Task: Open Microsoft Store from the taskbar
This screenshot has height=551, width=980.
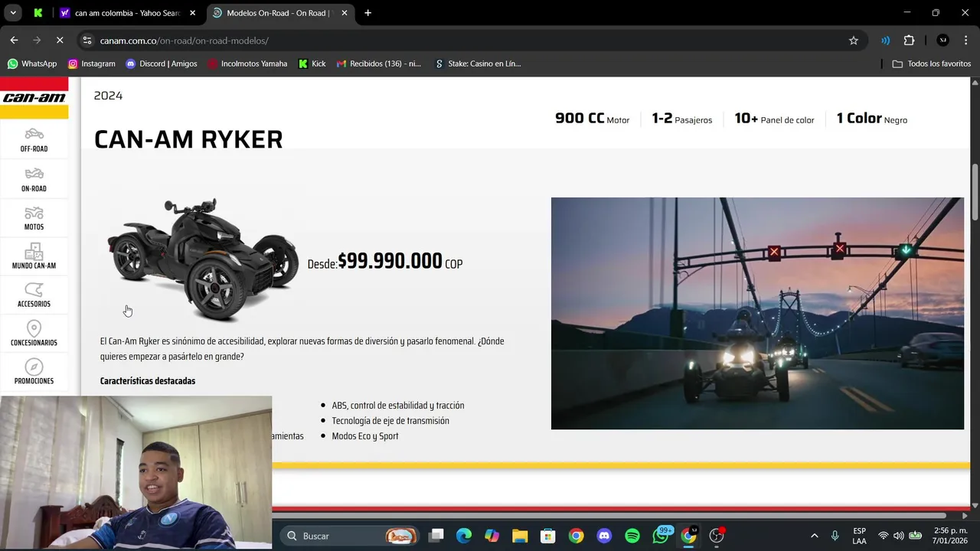Action: click(547, 536)
